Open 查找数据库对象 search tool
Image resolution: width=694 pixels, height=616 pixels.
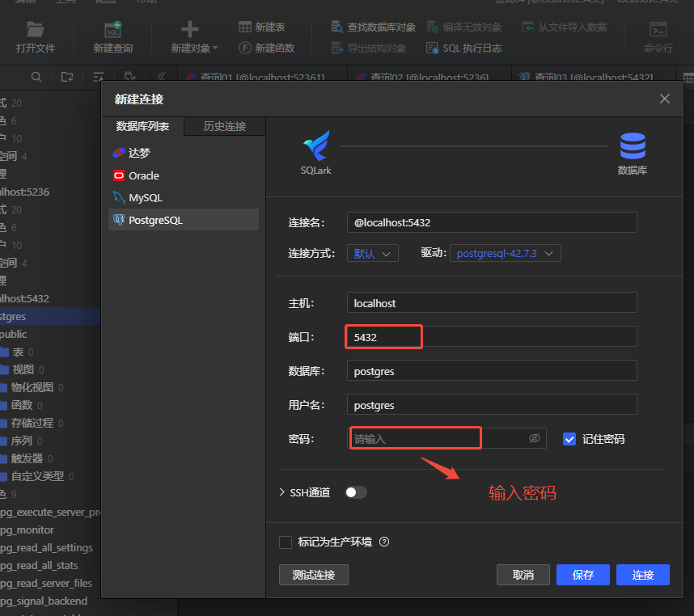pos(373,27)
